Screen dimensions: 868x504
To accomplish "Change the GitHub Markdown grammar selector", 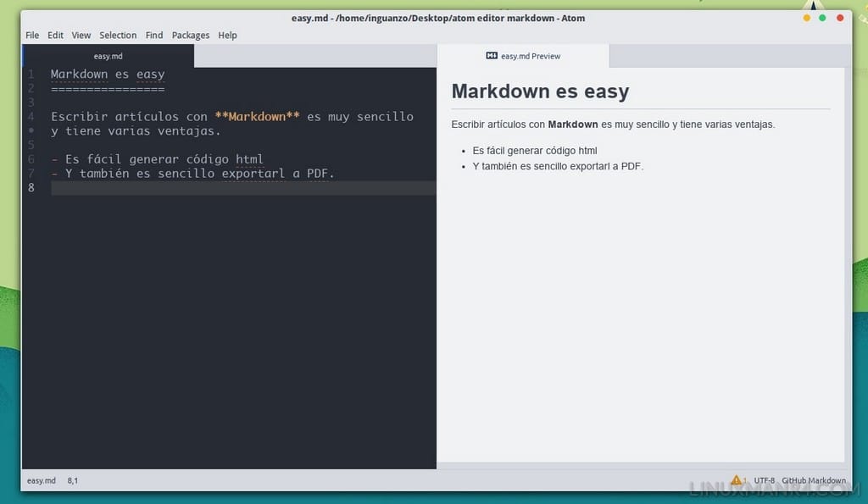I will click(813, 480).
